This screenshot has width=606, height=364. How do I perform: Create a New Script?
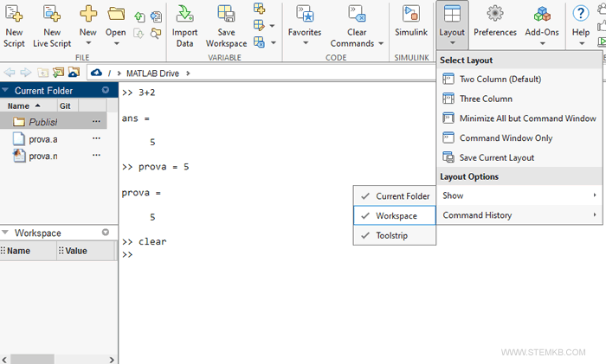pos(14,25)
